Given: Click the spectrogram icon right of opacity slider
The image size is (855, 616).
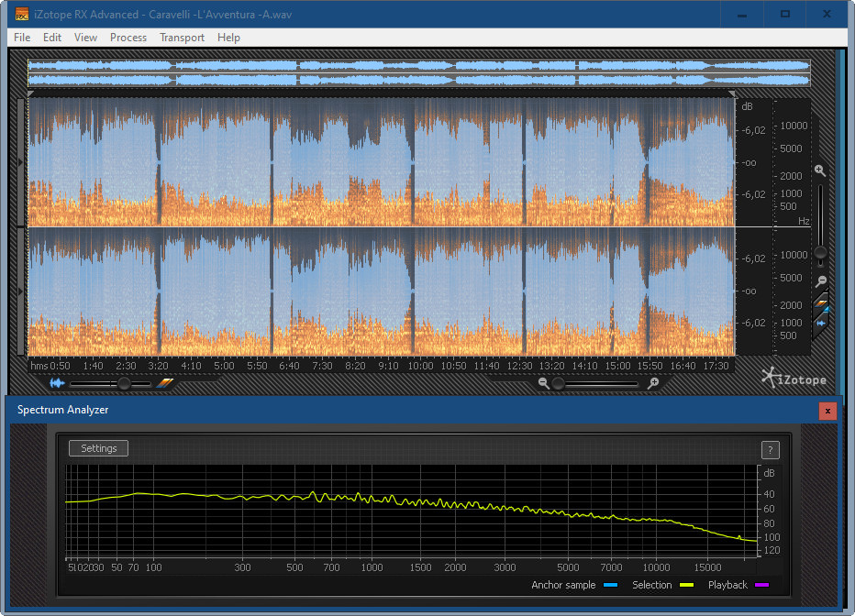Looking at the screenshot, I should pyautogui.click(x=164, y=383).
